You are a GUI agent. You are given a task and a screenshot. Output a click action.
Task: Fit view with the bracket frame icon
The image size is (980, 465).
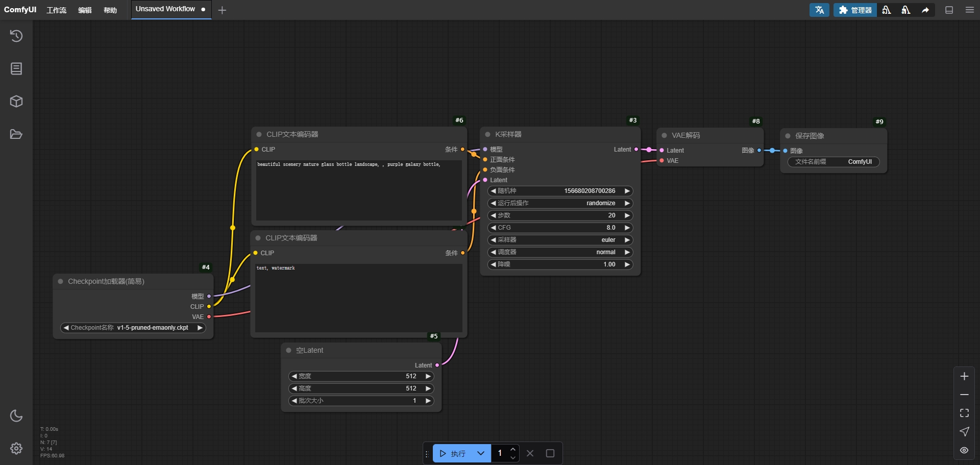tap(964, 413)
